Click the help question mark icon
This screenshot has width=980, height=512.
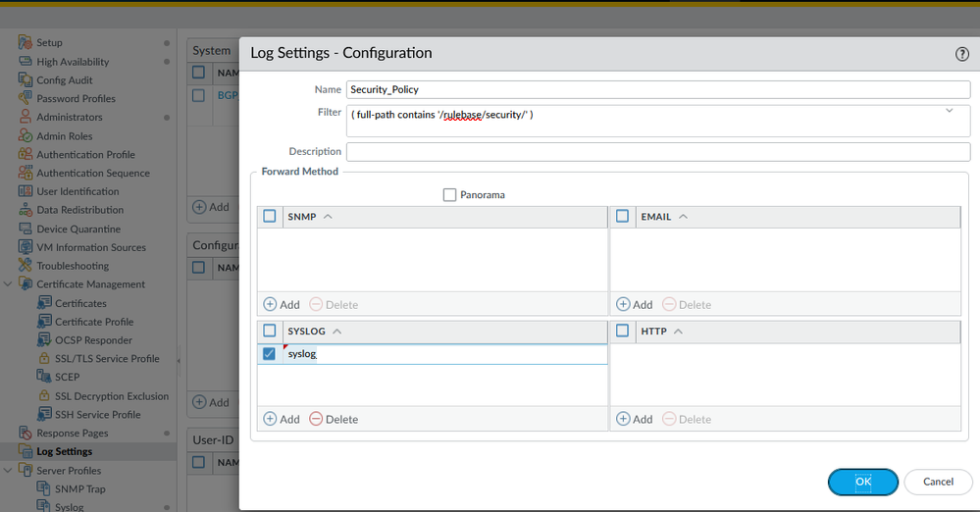[961, 54]
